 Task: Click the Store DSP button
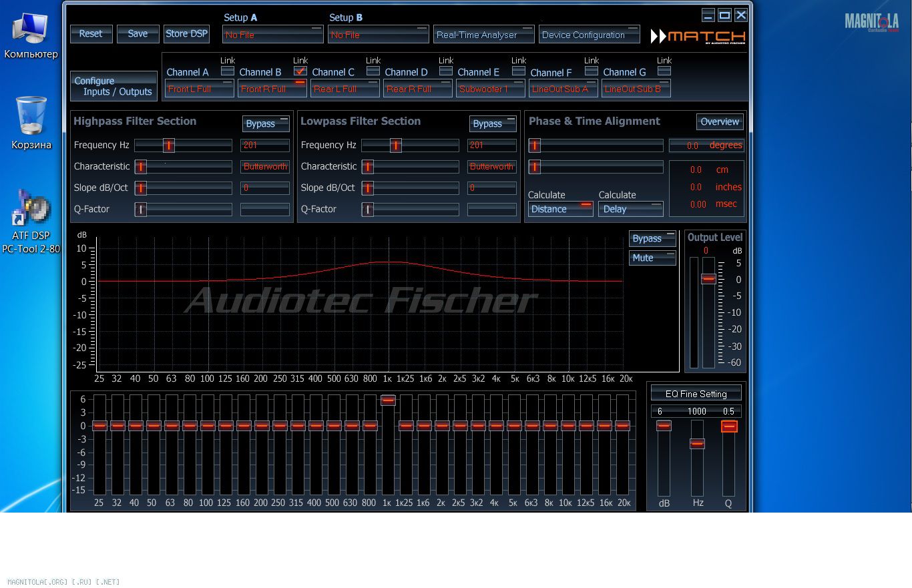point(186,34)
